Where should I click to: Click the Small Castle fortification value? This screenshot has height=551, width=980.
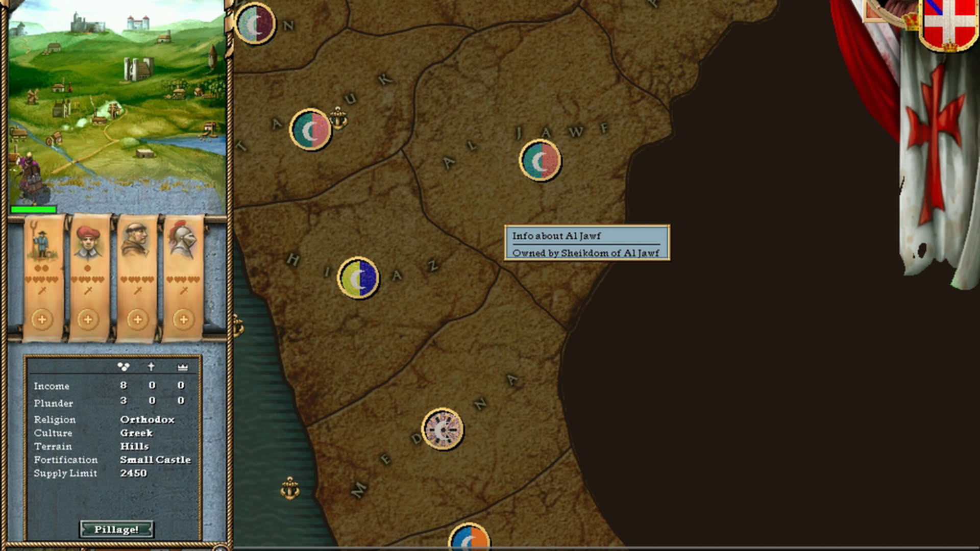click(155, 459)
